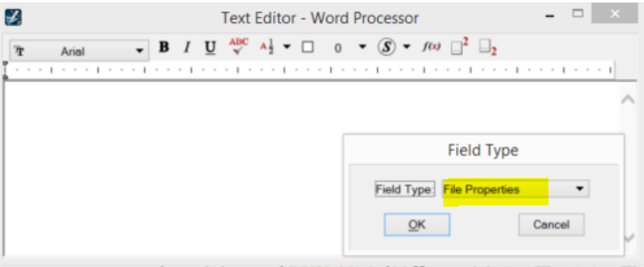This screenshot has width=644, height=267.
Task: Expand the fractions dropdown arrow
Action: point(287,47)
